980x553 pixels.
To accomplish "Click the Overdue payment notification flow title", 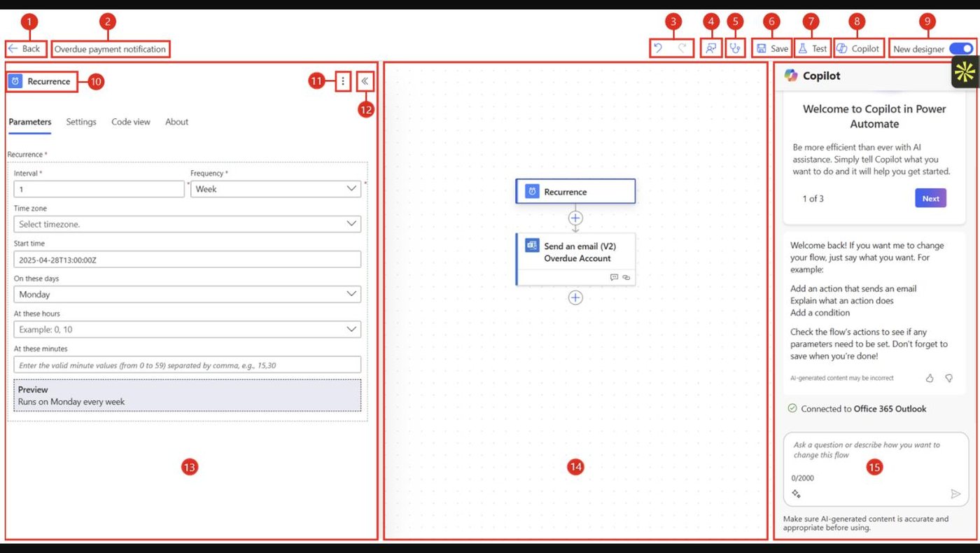I will (110, 49).
